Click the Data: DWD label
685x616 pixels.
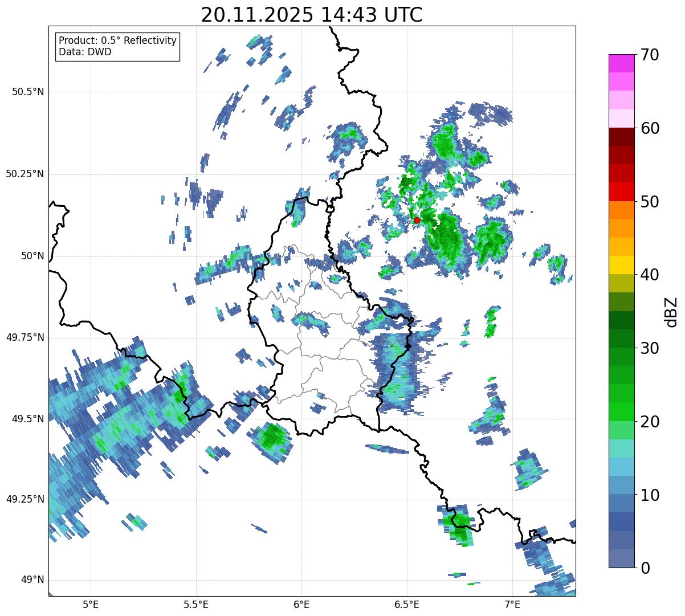click(85, 52)
